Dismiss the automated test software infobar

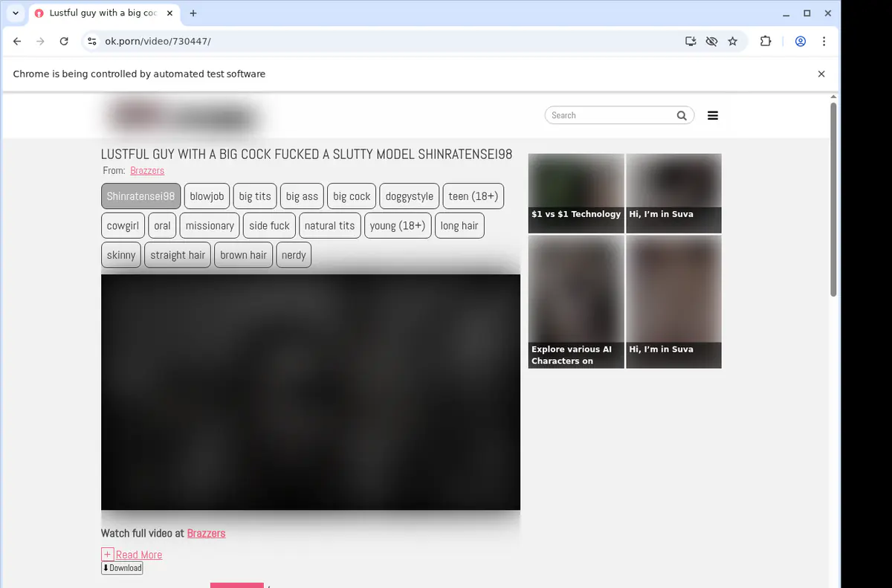coord(821,74)
